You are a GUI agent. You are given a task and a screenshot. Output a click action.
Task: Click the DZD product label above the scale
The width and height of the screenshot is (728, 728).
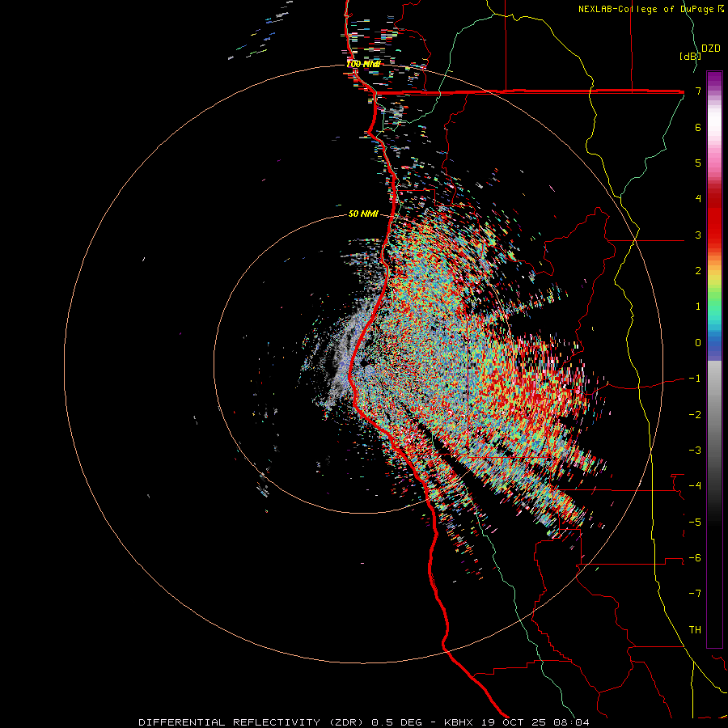[x=711, y=49]
